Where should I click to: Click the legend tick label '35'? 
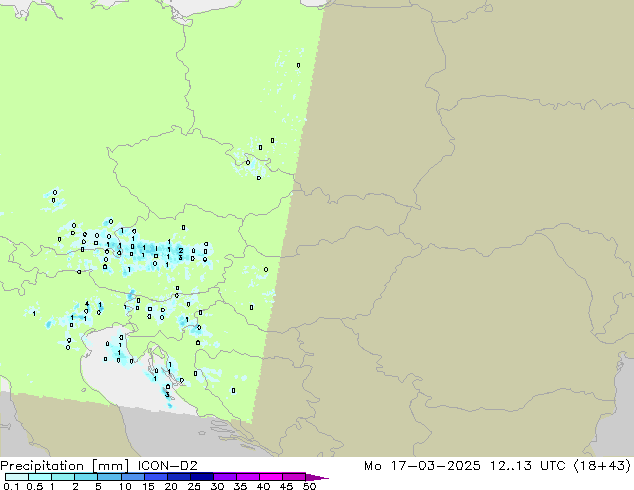240,486
